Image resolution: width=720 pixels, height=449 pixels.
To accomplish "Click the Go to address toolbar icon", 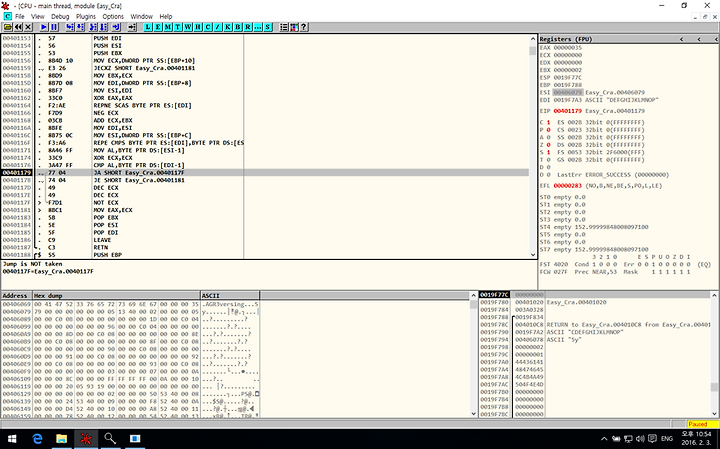I will tap(132, 27).
